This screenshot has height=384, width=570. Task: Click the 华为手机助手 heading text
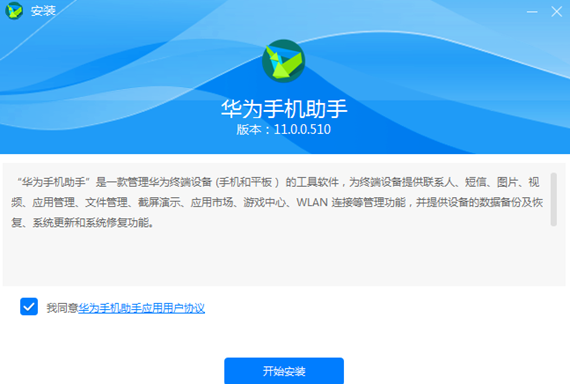[284, 109]
